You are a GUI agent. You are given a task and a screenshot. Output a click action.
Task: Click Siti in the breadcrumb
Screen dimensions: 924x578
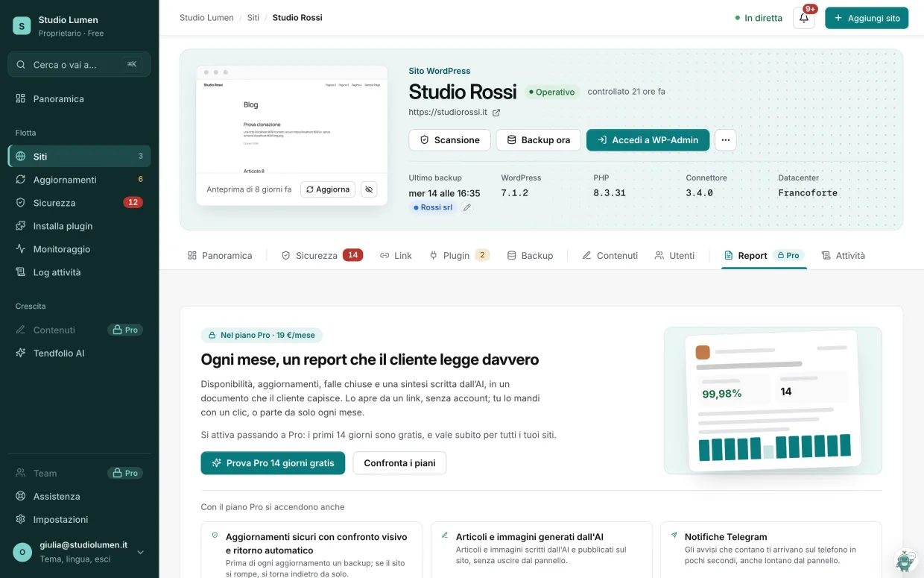(253, 18)
